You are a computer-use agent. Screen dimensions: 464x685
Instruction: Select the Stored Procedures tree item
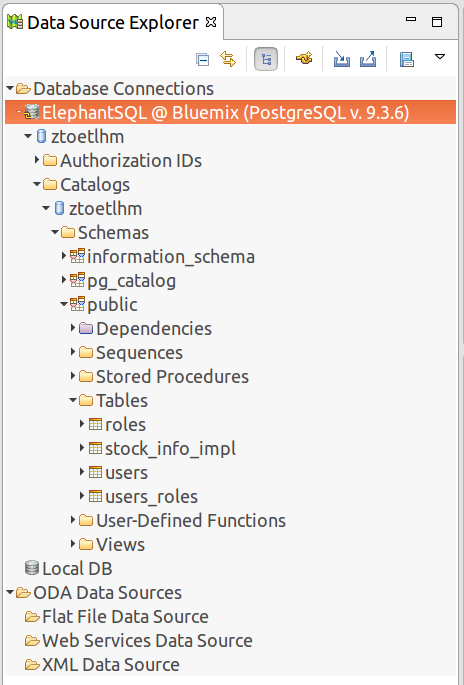pyautogui.click(x=172, y=377)
